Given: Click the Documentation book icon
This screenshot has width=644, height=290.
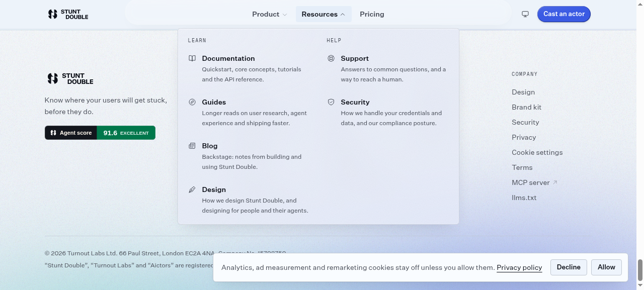Looking at the screenshot, I should pyautogui.click(x=192, y=58).
